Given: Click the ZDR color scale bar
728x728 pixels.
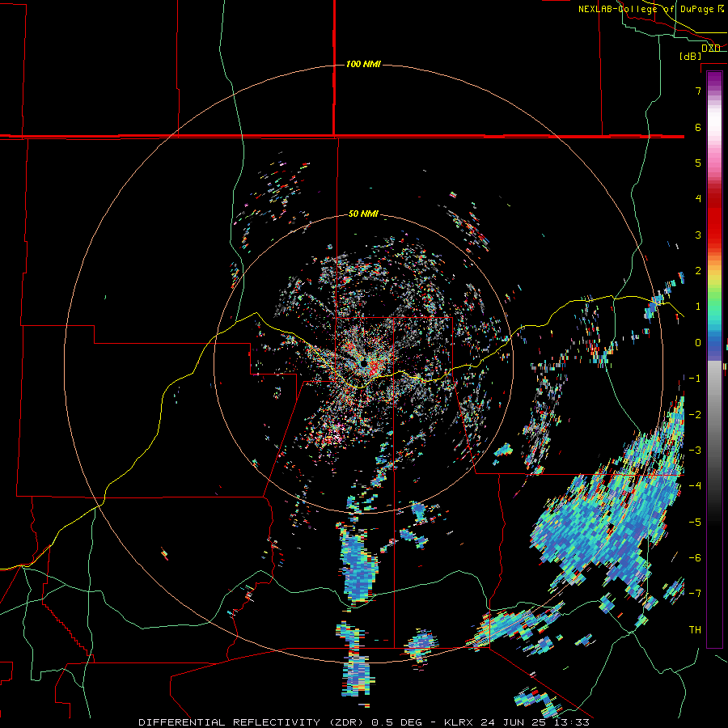Looking at the screenshot, I should click(714, 359).
